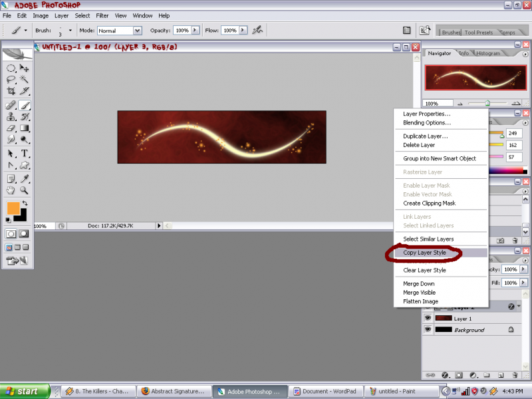Reset to default foreground and background colors

point(8,220)
